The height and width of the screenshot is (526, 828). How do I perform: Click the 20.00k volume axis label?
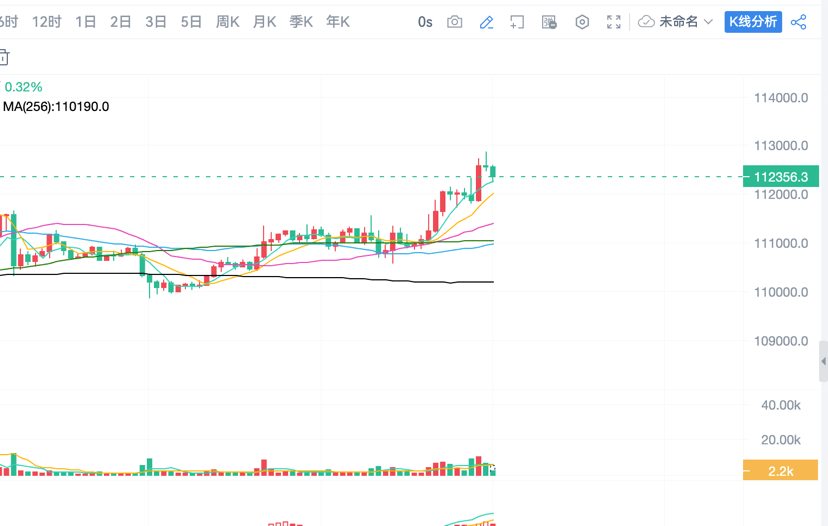780,440
